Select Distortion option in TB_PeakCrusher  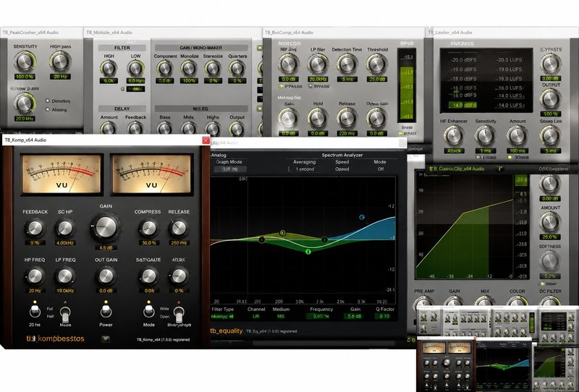click(48, 101)
